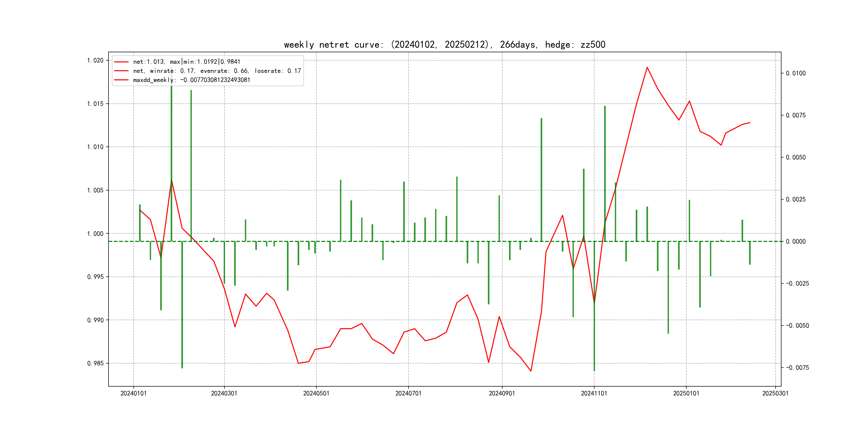The height and width of the screenshot is (434, 868).
Task: Click the red net curve's highest peak
Action: click(x=647, y=68)
